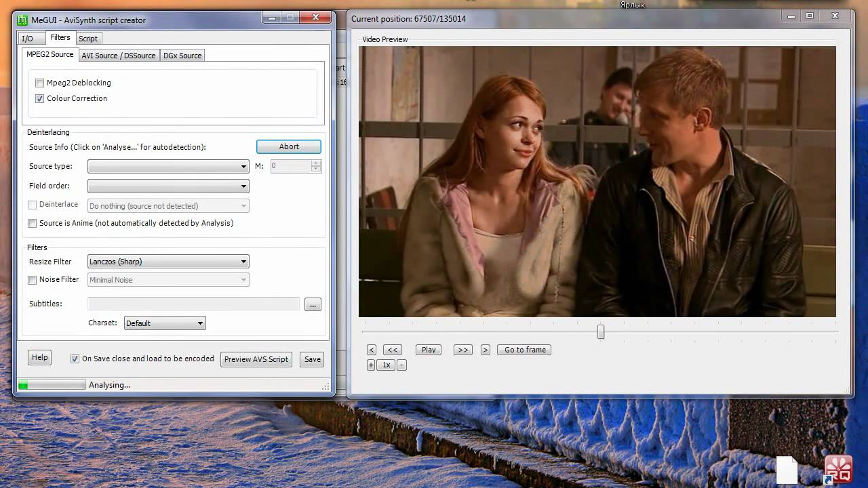Select the MPEG2 Source tab
Screen dimensions: 868x488
[x=50, y=54]
